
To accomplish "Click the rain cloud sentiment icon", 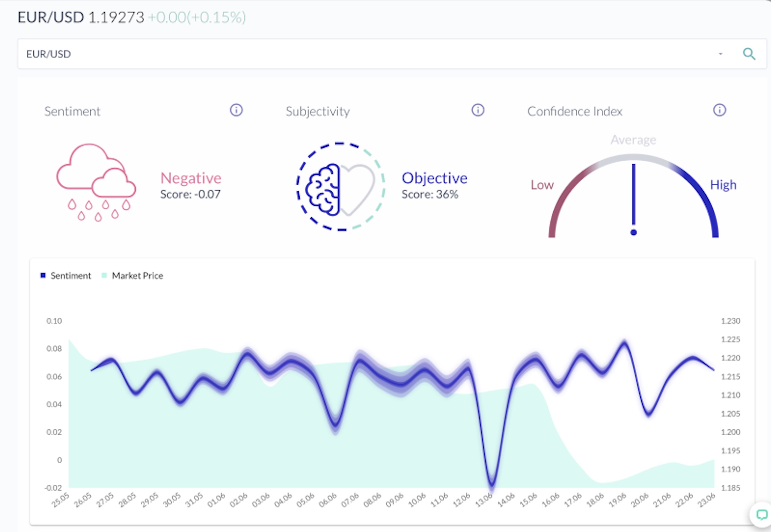I will [x=96, y=183].
